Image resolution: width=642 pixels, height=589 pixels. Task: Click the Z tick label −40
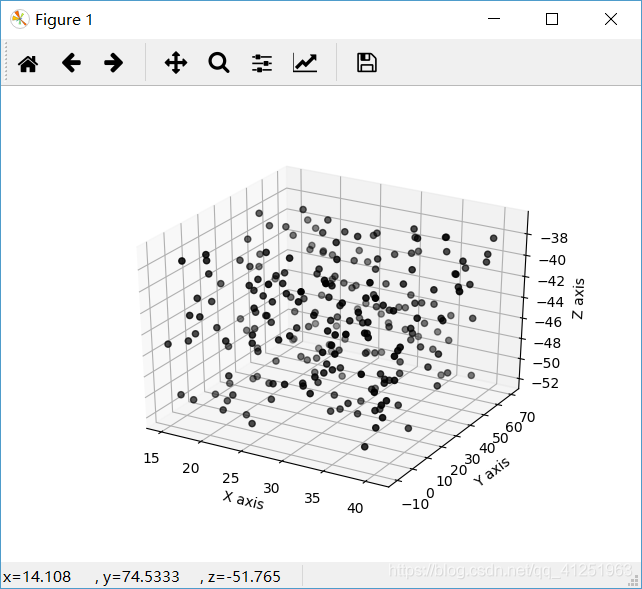click(552, 260)
